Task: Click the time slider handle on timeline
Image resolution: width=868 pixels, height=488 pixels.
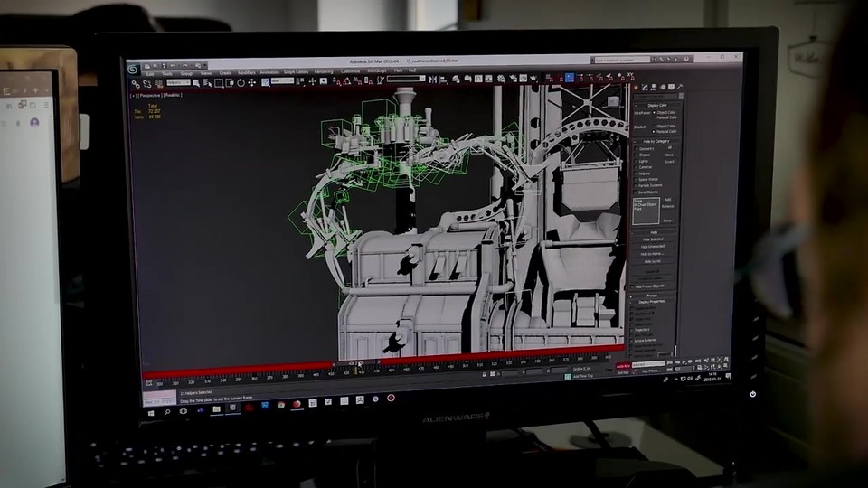Action: [356, 363]
